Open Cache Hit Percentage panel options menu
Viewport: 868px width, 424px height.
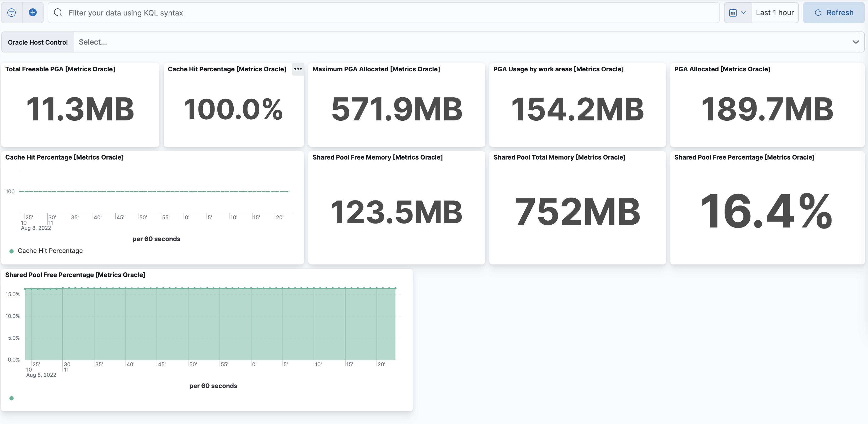pos(298,69)
